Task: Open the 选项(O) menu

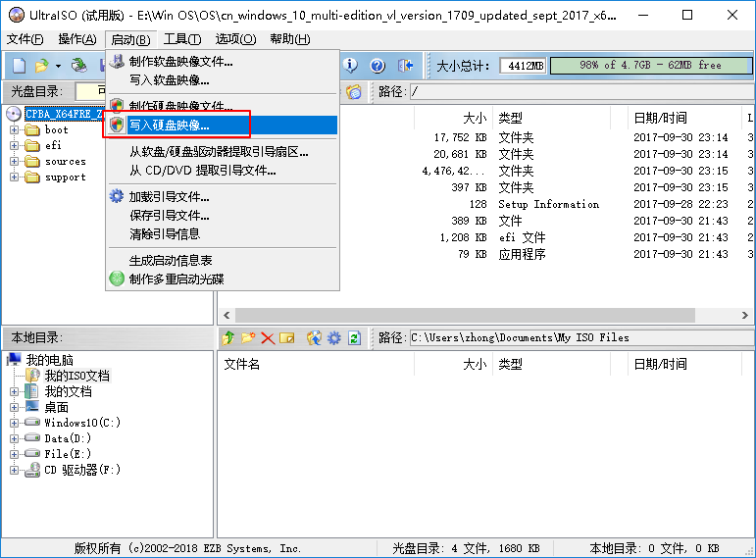Action: (x=235, y=39)
